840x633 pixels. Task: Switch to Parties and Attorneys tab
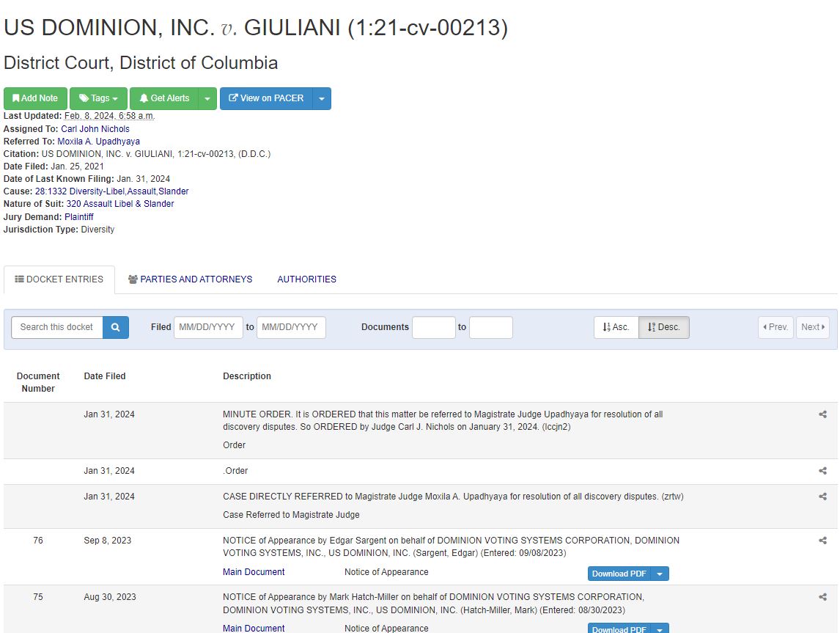[190, 279]
